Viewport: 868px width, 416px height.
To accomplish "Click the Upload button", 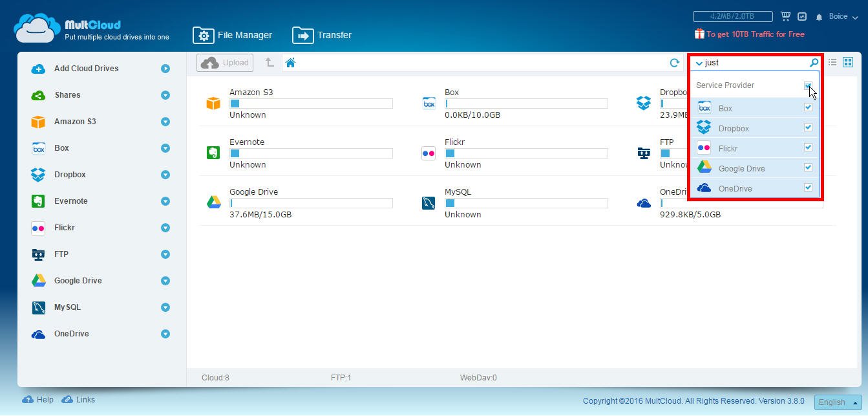I will tap(225, 63).
